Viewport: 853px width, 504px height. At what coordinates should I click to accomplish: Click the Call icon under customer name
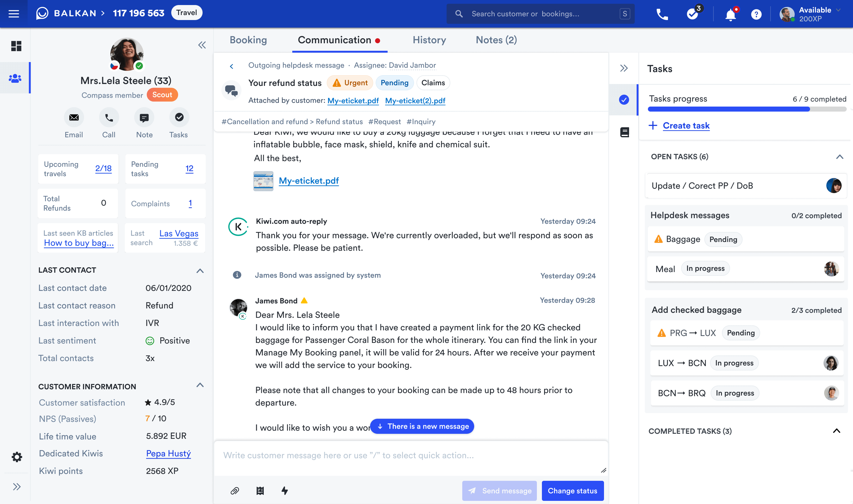pyautogui.click(x=109, y=118)
